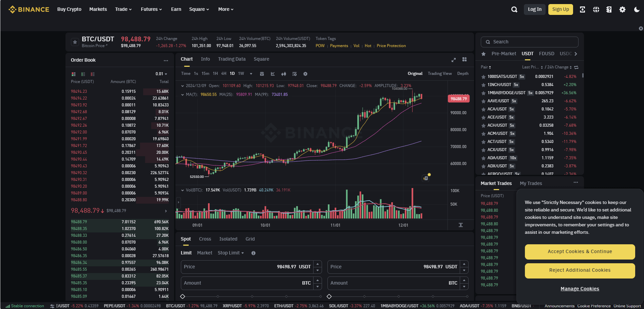
Task: Switch to the Trading Data tab
Action: click(x=232, y=59)
